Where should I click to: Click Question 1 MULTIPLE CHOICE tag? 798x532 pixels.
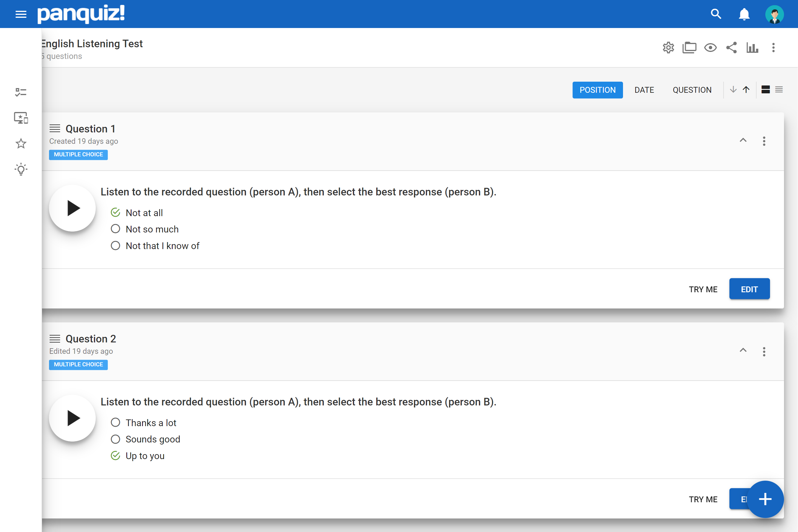[78, 155]
